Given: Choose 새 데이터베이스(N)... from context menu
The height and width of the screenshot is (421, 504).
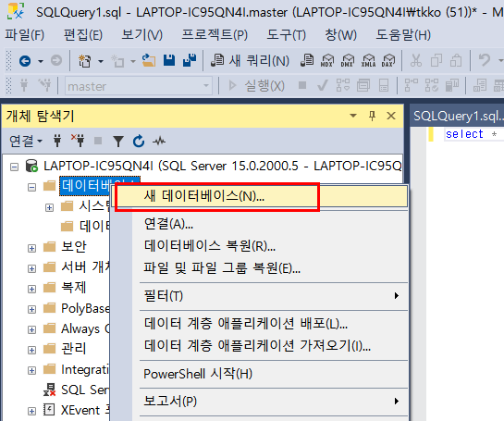Looking at the screenshot, I should [259, 195].
